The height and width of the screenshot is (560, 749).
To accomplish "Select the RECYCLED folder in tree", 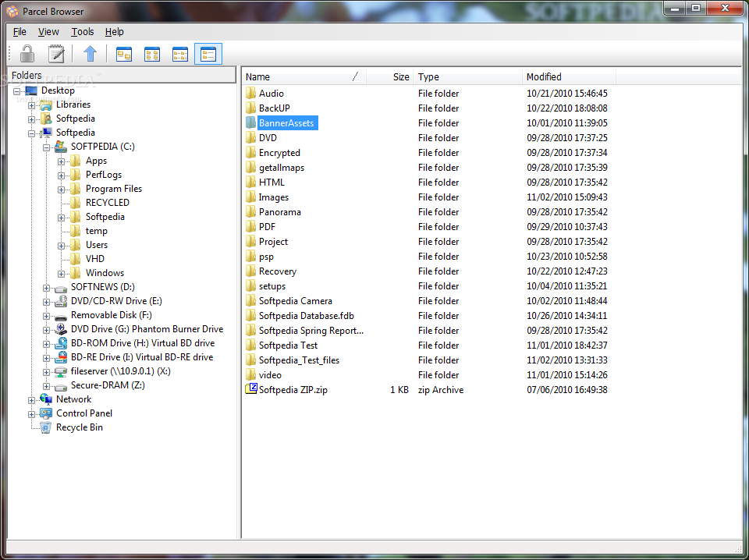I will pos(108,203).
